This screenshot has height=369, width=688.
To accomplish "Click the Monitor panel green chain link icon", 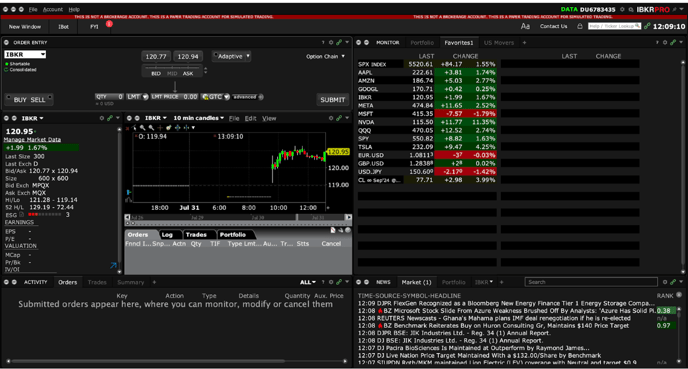I will pos(673,43).
